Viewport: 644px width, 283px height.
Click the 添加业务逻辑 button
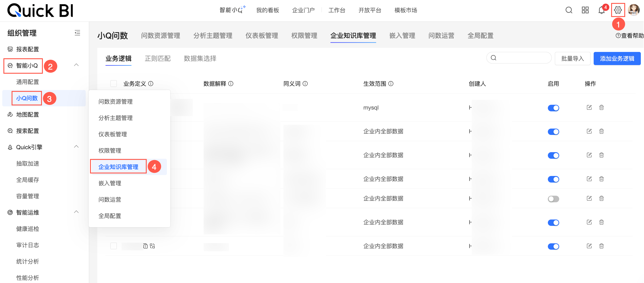617,59
